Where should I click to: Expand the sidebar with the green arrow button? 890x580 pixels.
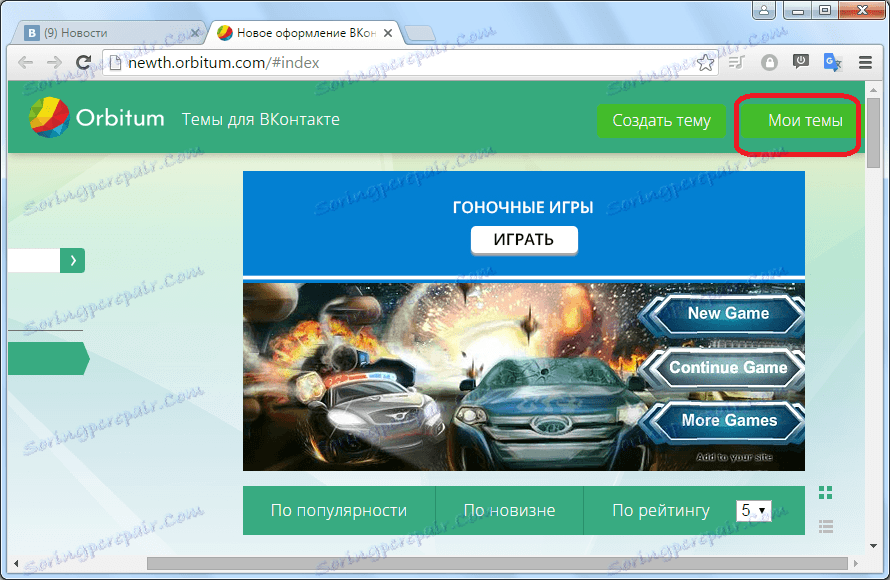(71, 259)
